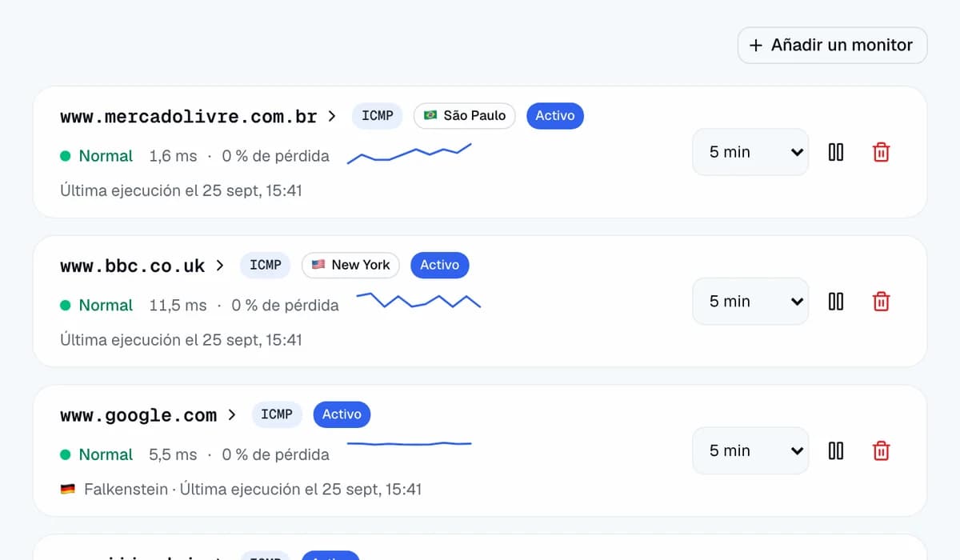Expand the 5 min interval dropdown for www.bbc.co.uk
The width and height of the screenshot is (960, 560).
click(x=750, y=302)
